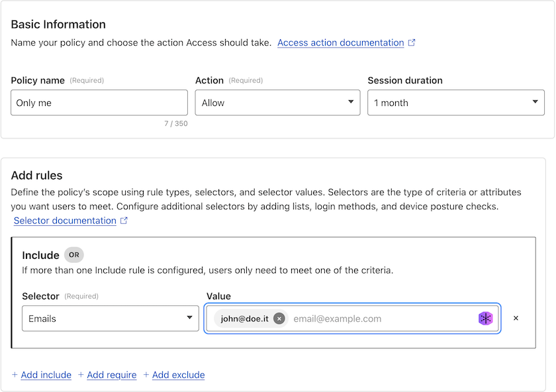The image size is (556, 392).
Task: Click the purple extension icon in Value field
Action: (486, 318)
